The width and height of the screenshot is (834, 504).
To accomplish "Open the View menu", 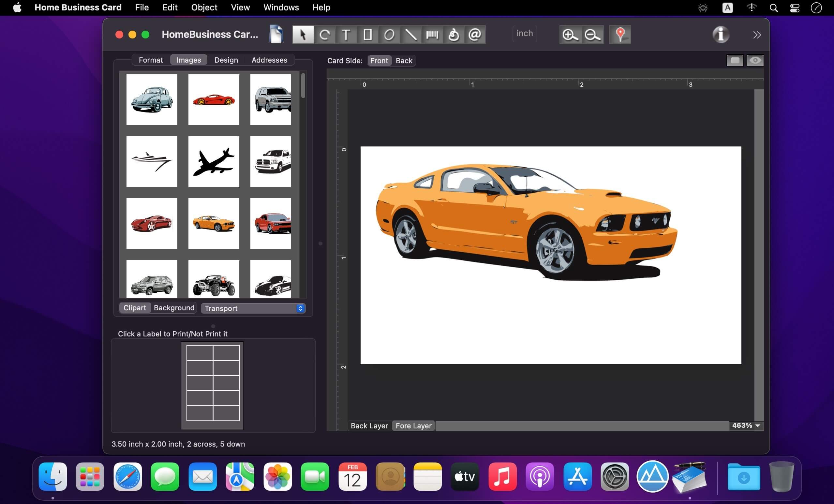I will click(x=240, y=7).
